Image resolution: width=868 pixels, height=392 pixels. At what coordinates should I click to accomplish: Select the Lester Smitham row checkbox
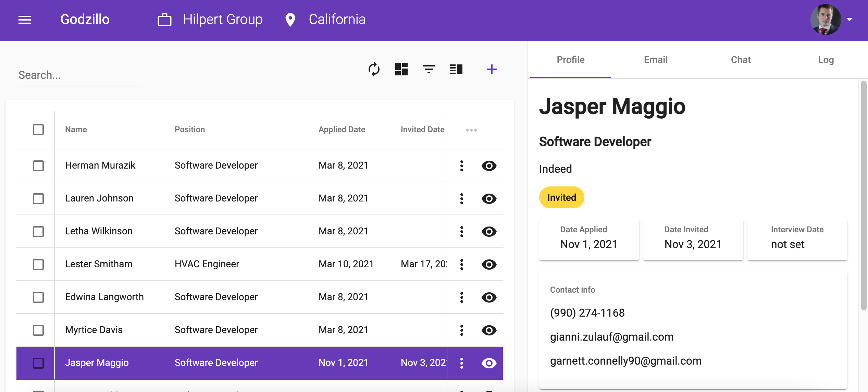point(38,264)
